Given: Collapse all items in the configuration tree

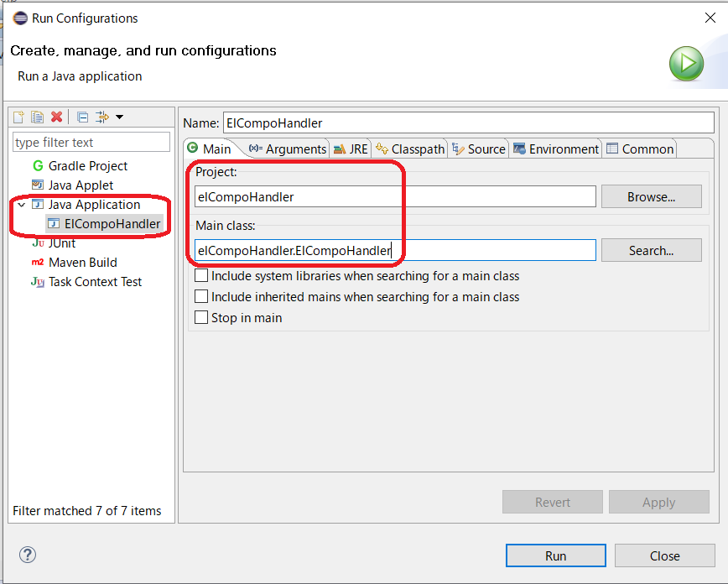Looking at the screenshot, I should (x=81, y=117).
